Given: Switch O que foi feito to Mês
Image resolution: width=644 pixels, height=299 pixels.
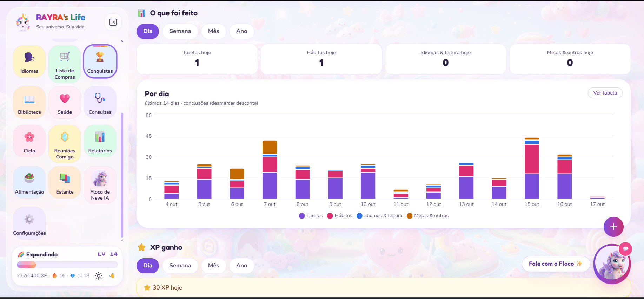Looking at the screenshot, I should point(214,31).
